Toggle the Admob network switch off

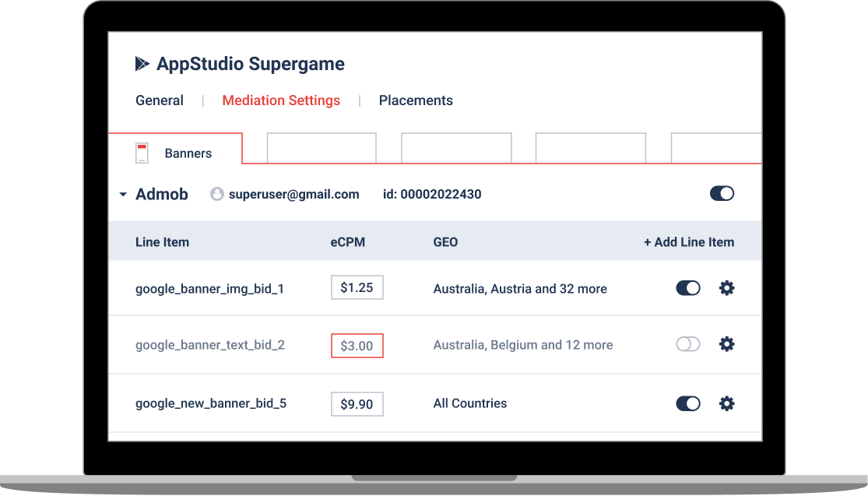pos(722,193)
